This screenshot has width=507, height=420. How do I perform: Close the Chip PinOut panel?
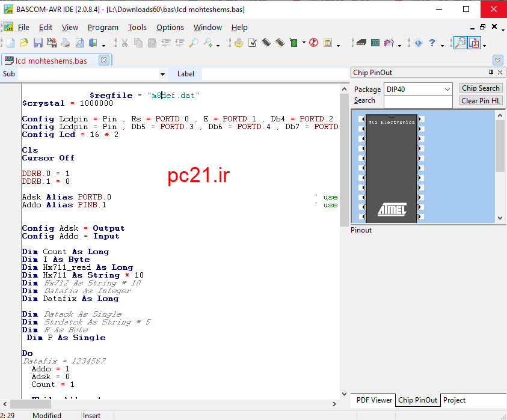500,72
